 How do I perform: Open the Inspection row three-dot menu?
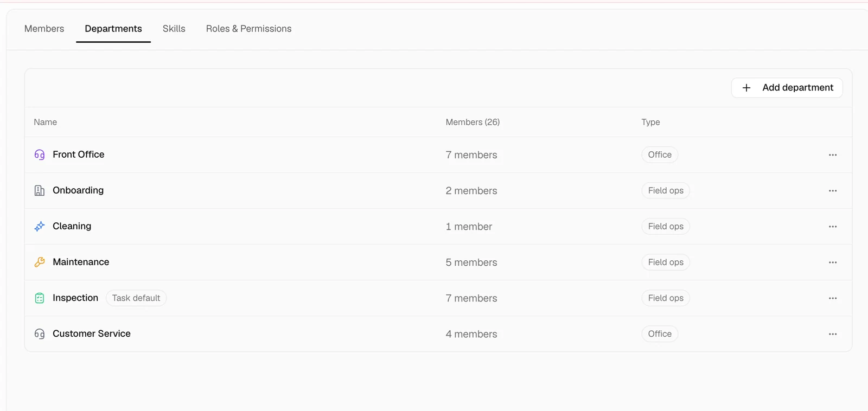(x=833, y=298)
